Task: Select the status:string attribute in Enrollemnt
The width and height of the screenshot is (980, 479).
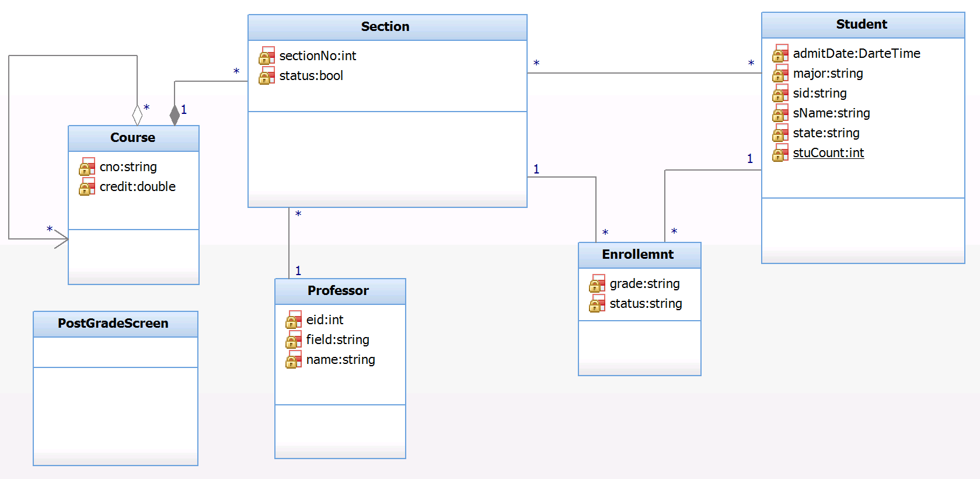Action: point(646,304)
